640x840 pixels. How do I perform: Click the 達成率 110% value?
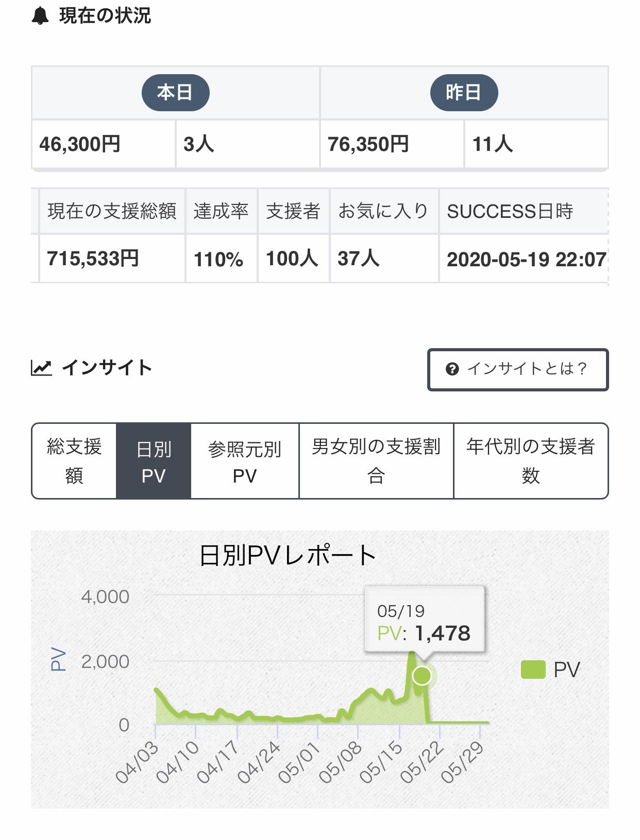click(x=218, y=259)
